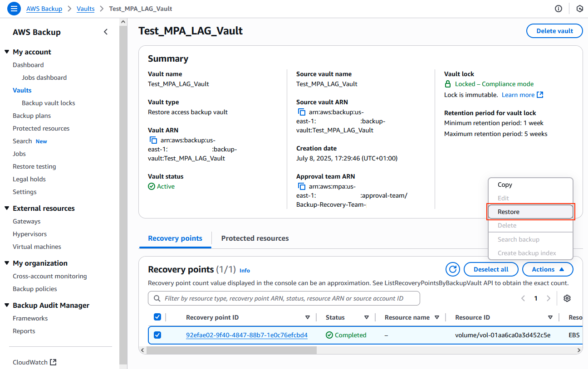
Task: Open the Actions dropdown
Action: (x=548, y=269)
